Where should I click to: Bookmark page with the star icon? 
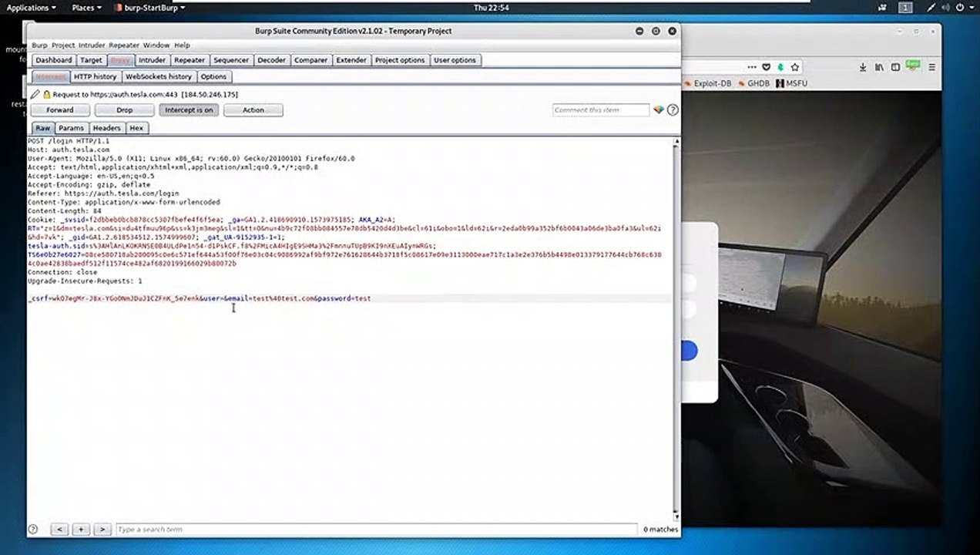(794, 67)
